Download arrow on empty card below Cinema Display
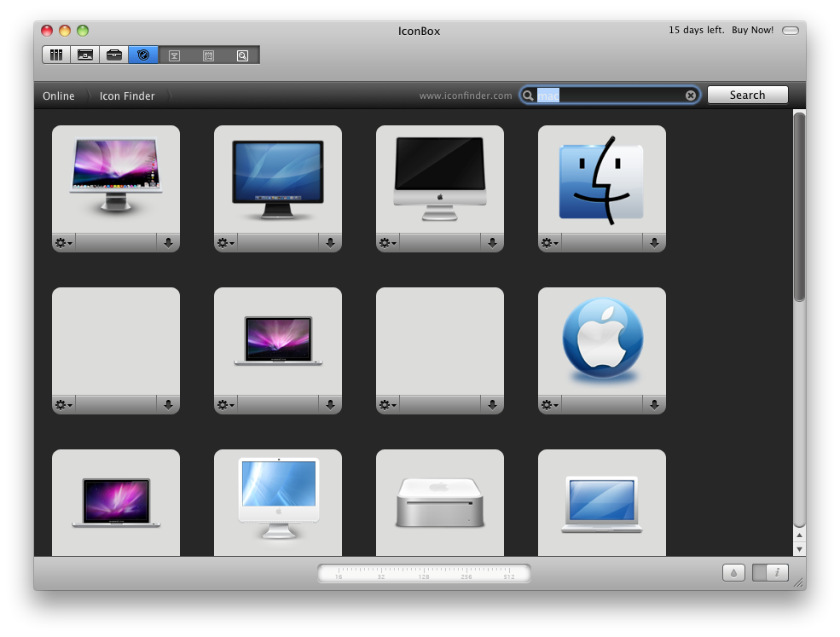Viewport: 840px width, 637px height. click(168, 405)
